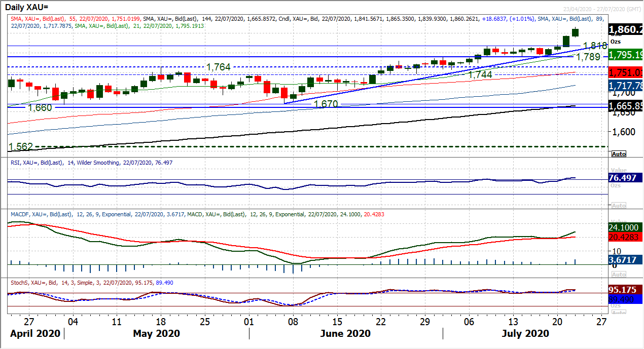Select the June 2020 label on time axis
The image size is (644, 349).
(x=346, y=334)
